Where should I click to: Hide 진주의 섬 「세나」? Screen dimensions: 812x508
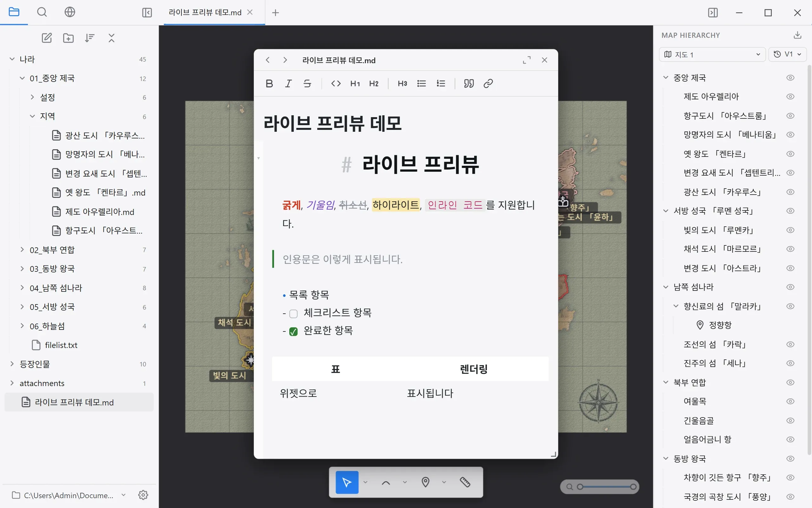click(790, 364)
